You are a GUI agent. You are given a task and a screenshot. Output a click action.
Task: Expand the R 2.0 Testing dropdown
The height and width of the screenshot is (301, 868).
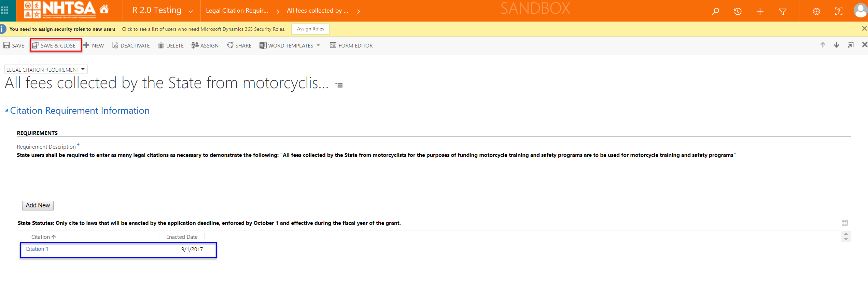tap(191, 11)
